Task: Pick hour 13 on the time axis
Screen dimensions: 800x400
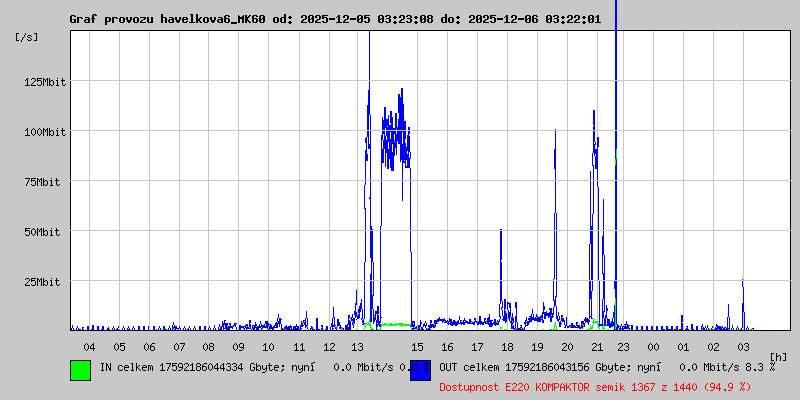Action: pyautogui.click(x=358, y=346)
